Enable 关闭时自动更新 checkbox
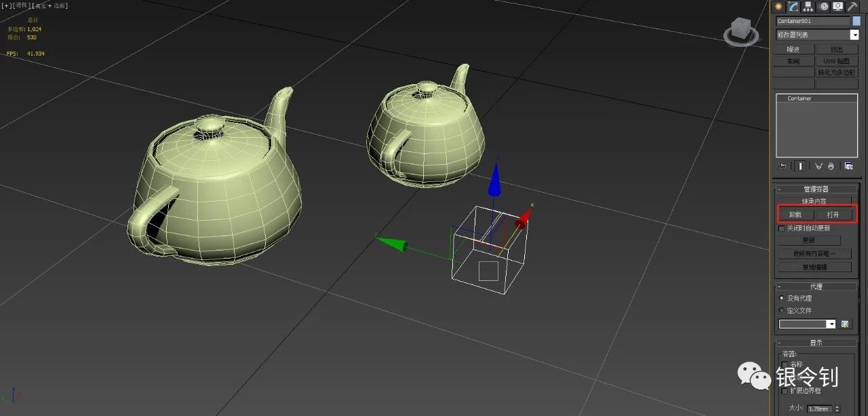 (783, 228)
